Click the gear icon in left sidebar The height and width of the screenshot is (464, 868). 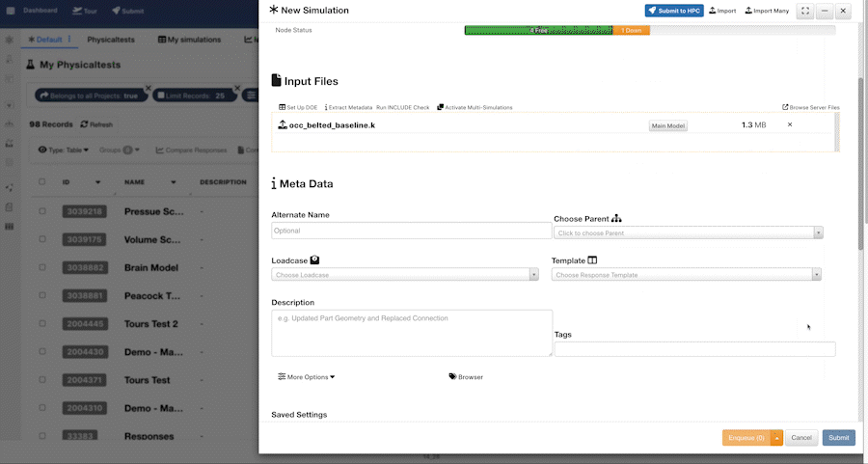[x=10, y=40]
